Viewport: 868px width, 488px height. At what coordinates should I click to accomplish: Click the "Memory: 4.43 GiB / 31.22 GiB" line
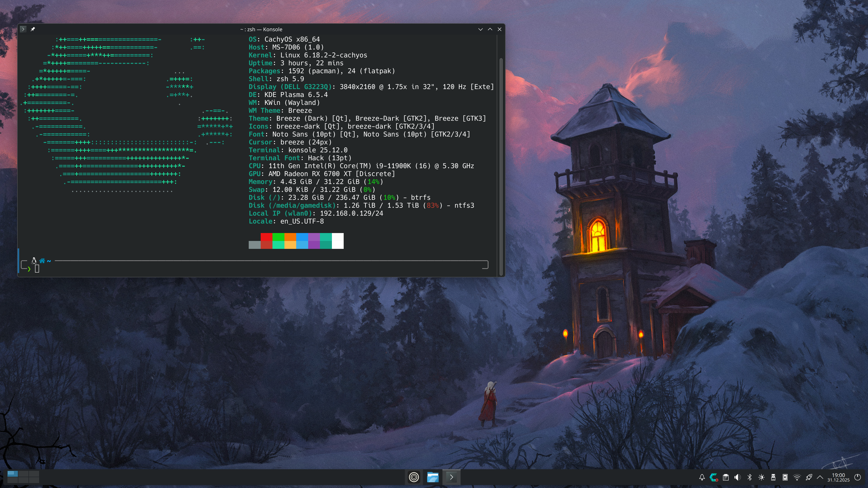tap(316, 182)
